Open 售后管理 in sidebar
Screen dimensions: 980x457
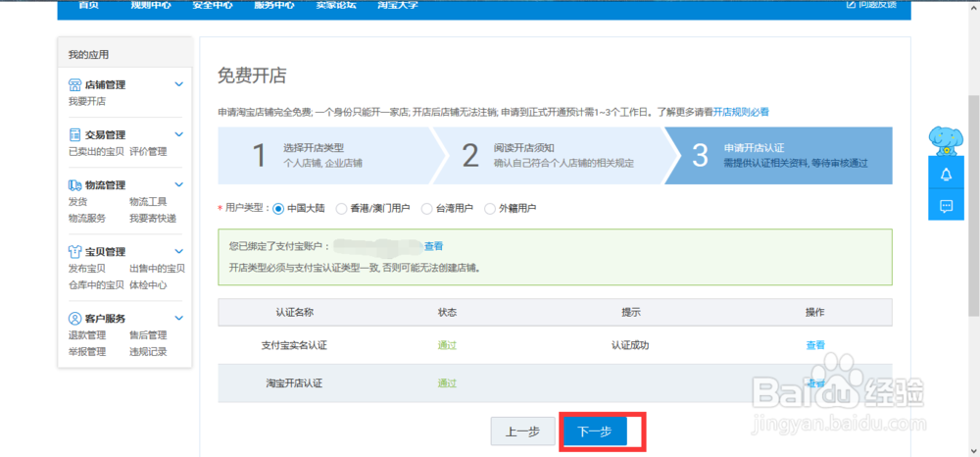pyautogui.click(x=148, y=335)
